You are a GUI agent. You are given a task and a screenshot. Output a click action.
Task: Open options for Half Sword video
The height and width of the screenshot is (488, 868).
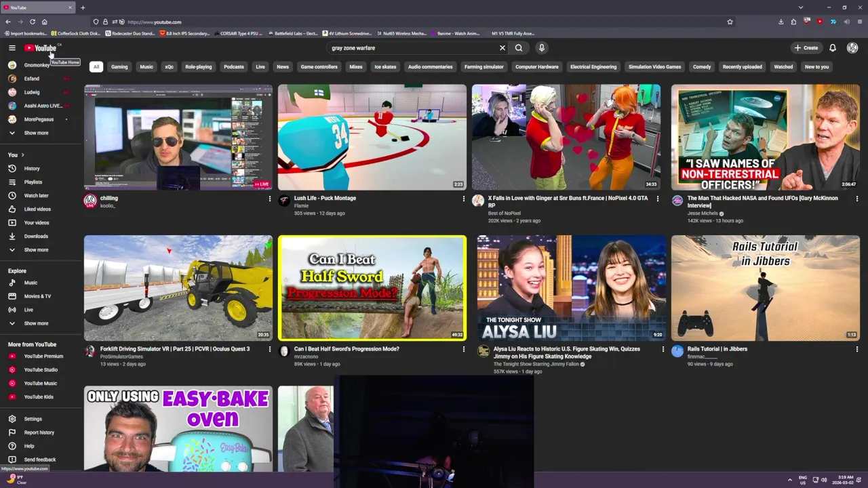tap(464, 349)
